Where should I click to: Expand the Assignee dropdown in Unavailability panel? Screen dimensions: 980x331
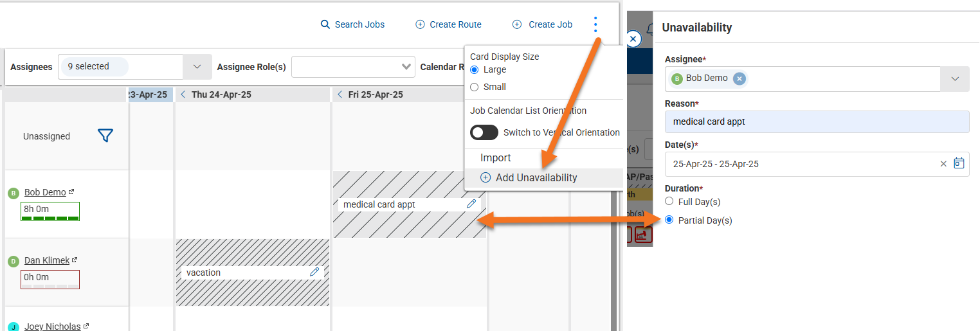(x=955, y=78)
